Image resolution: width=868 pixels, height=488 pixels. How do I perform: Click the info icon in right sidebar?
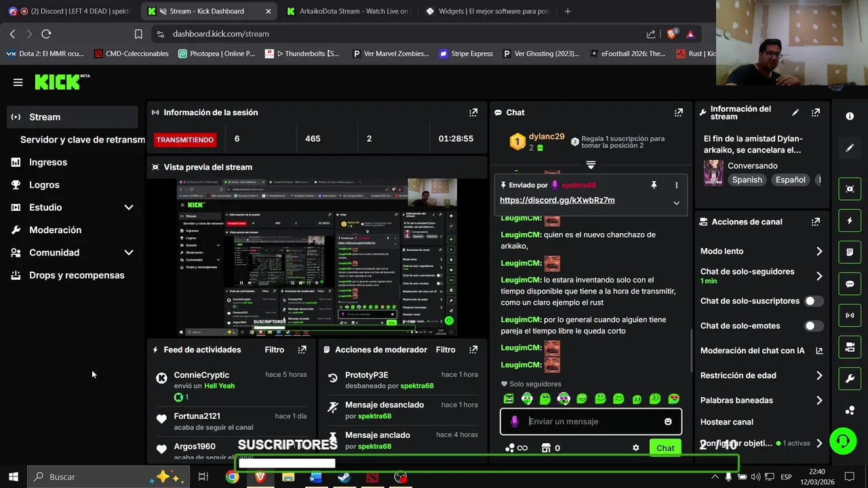850,116
